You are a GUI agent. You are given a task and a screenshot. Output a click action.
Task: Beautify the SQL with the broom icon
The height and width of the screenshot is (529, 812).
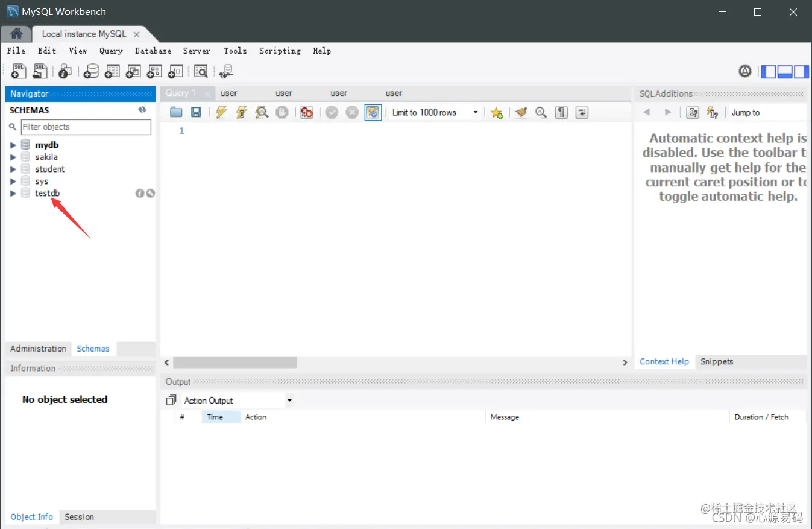click(x=521, y=112)
